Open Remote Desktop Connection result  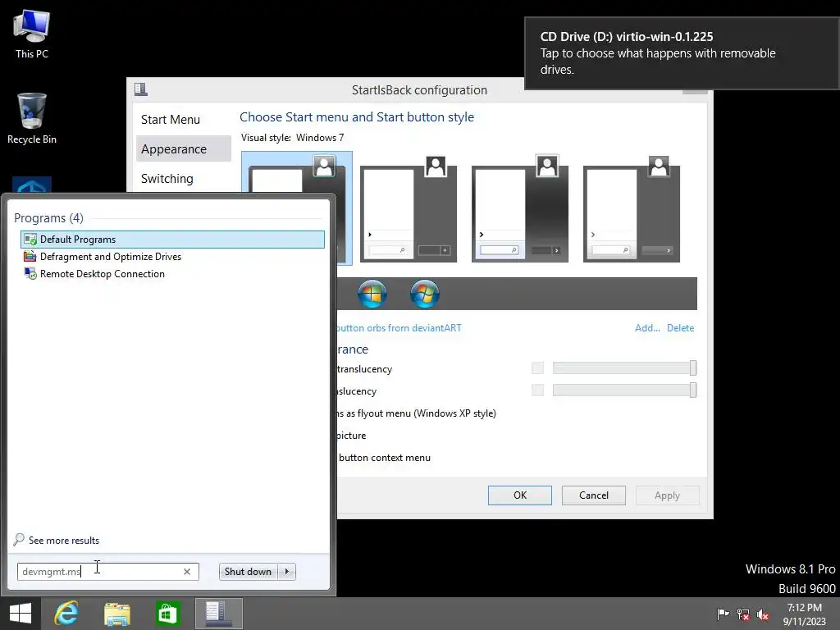pyautogui.click(x=172, y=274)
